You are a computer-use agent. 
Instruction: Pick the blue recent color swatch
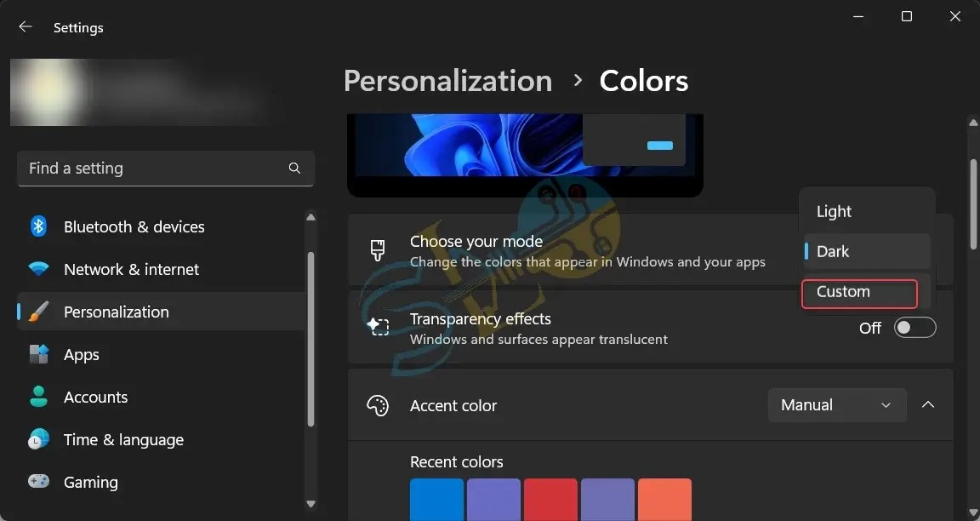[x=437, y=500]
